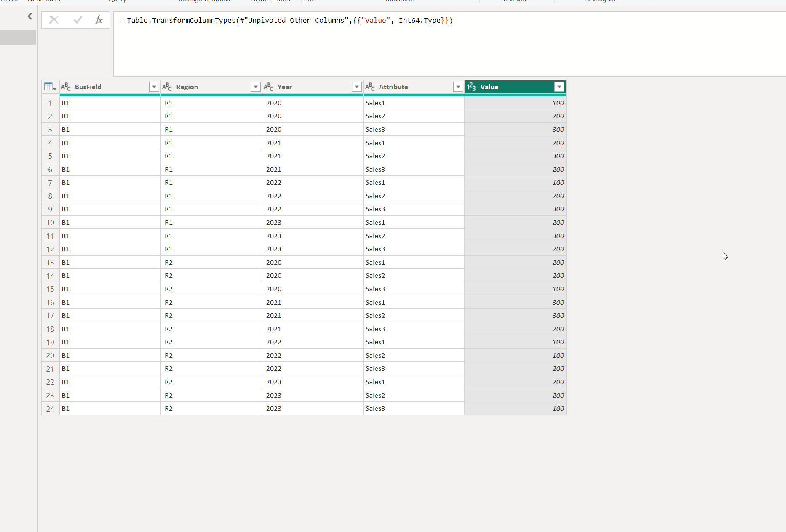Click BusField cell B1 in row 7

click(110, 183)
